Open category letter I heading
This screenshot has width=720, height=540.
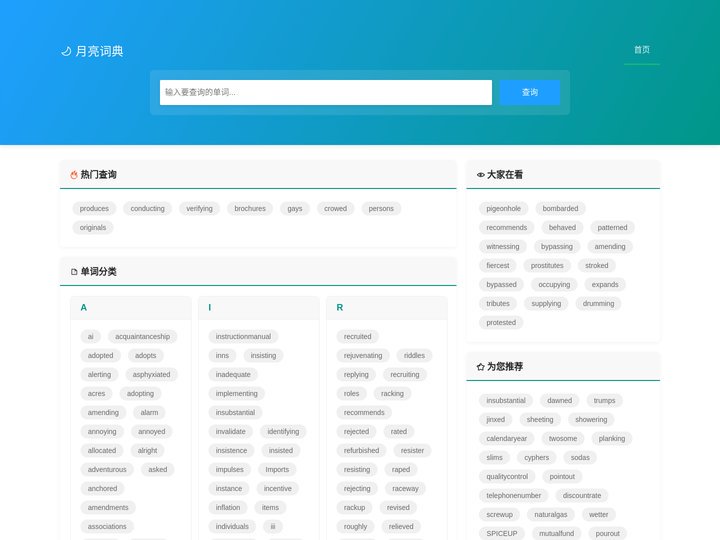tap(209, 308)
